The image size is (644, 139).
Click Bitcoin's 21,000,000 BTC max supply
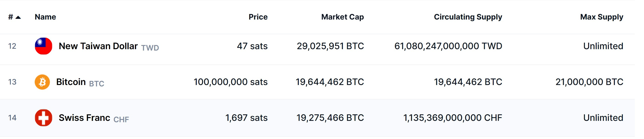589,82
